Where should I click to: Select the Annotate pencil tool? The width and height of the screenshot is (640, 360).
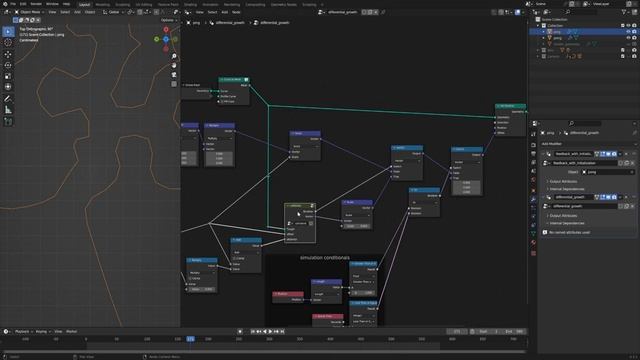point(8,99)
